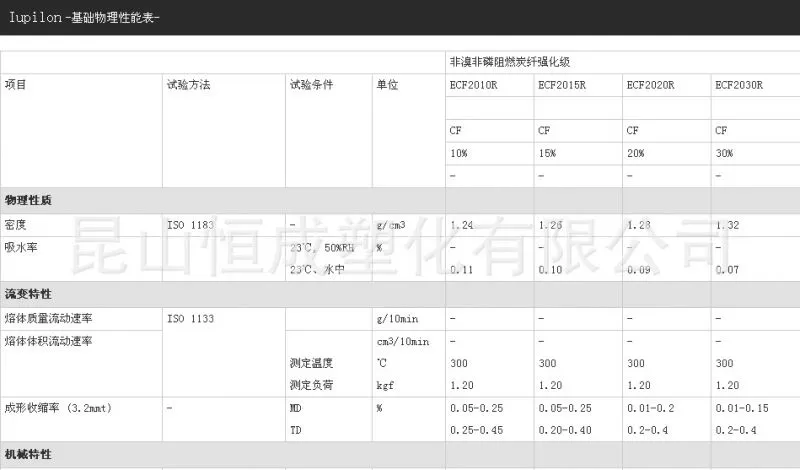Screen dimensions: 800x470
Task: Select density value "1.24"
Action: 462,225
